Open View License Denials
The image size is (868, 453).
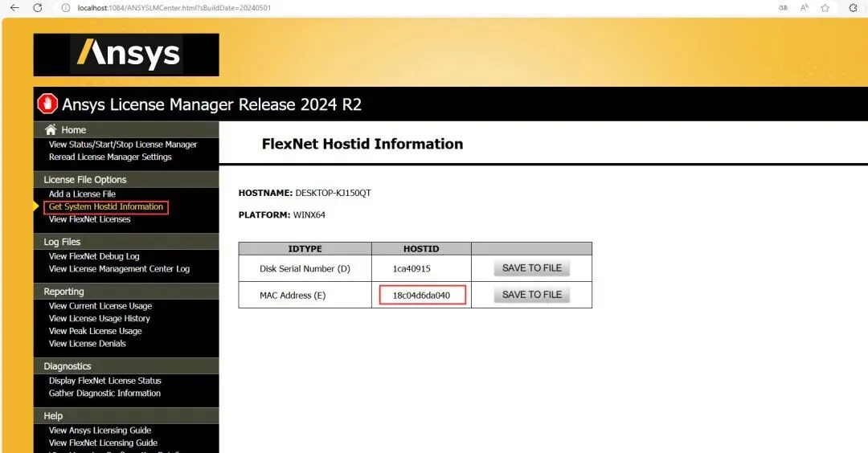click(x=88, y=344)
